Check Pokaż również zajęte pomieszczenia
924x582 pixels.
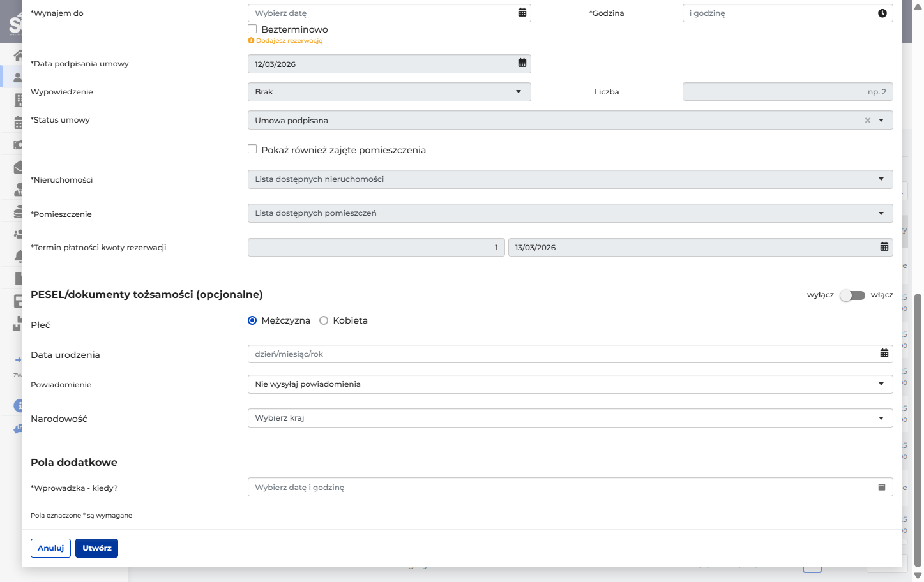point(252,149)
